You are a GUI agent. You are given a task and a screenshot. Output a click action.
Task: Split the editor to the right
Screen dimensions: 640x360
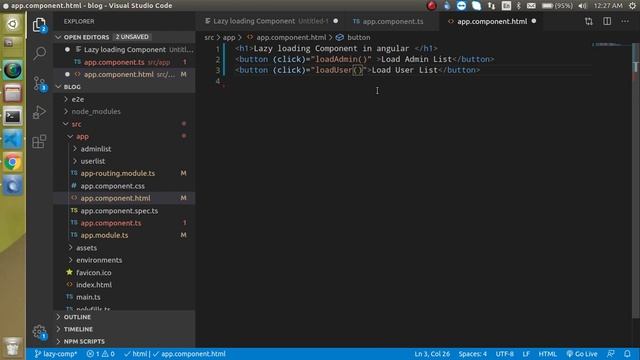[607, 21]
